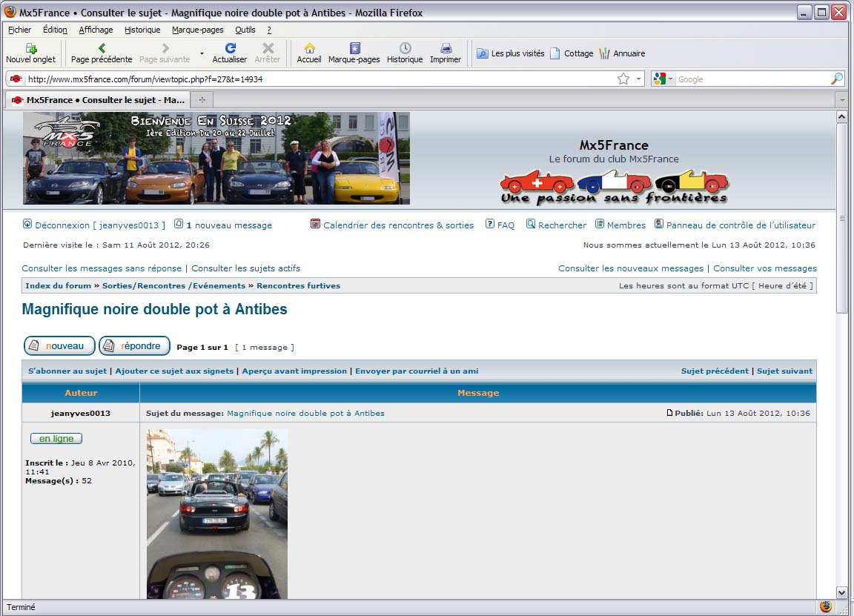The image size is (854, 616).
Task: Click the nouveau topic button
Action: (x=59, y=346)
